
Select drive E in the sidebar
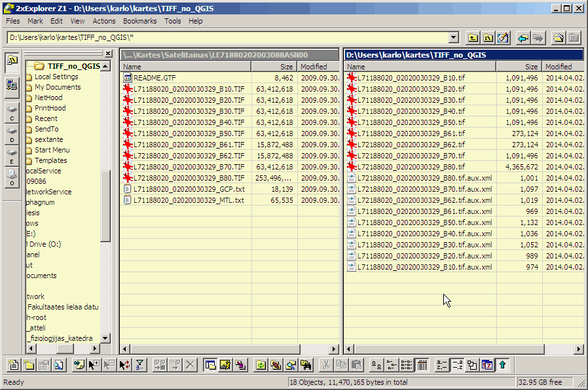tap(12, 156)
